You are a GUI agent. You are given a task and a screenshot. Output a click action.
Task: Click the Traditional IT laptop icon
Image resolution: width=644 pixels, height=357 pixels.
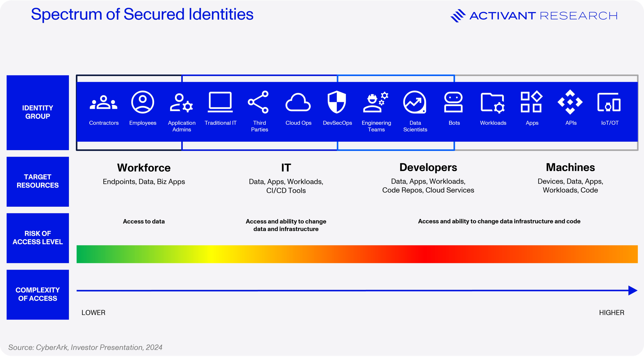tap(220, 102)
